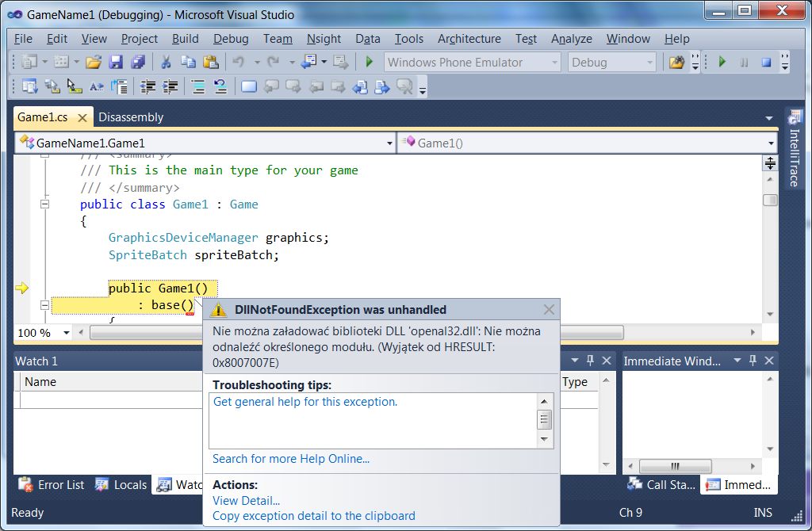Switch to the Disassembly tab

click(x=131, y=117)
